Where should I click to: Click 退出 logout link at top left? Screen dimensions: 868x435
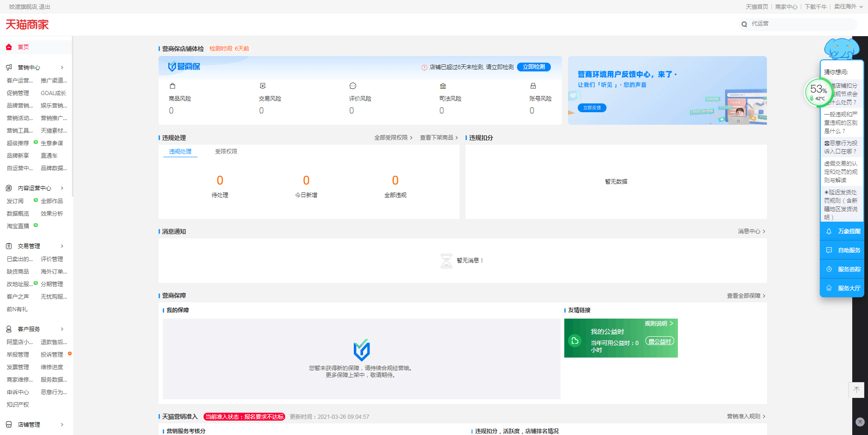[x=45, y=7]
